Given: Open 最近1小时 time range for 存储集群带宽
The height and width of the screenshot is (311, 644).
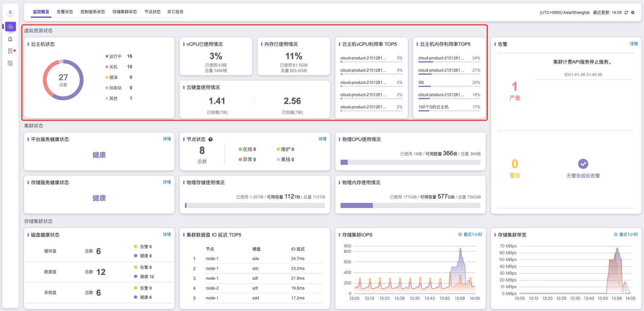Looking at the screenshot, I should click(626, 235).
